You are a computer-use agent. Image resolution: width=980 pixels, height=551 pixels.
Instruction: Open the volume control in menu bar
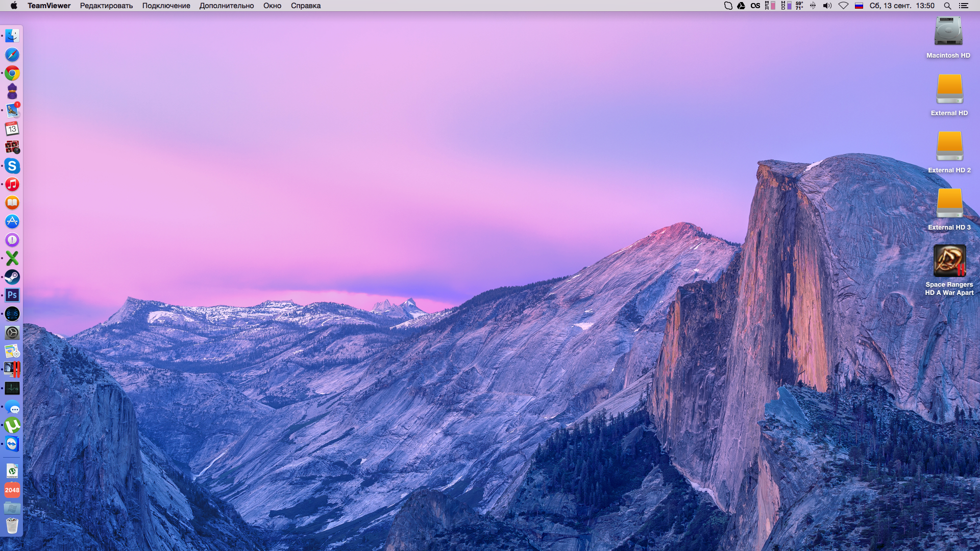[x=827, y=6]
